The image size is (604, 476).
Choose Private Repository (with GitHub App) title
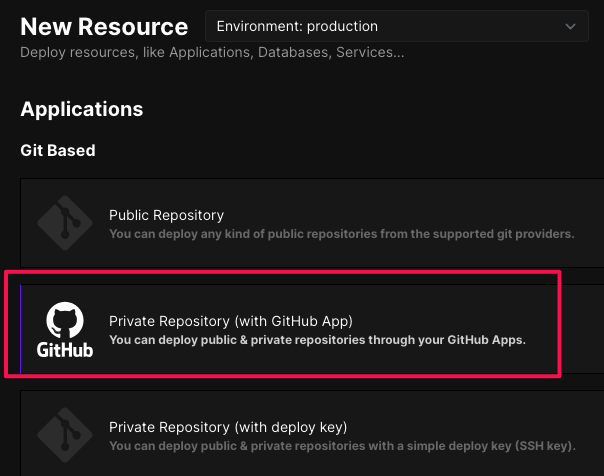coord(231,321)
